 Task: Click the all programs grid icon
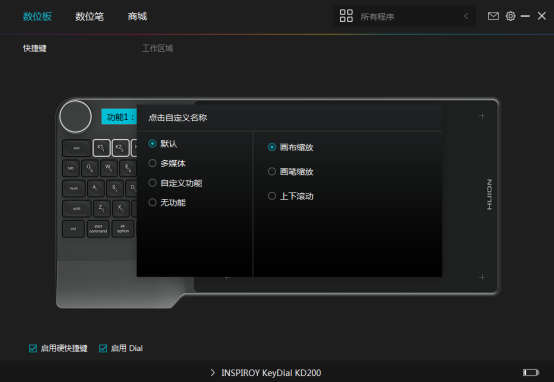coord(346,16)
